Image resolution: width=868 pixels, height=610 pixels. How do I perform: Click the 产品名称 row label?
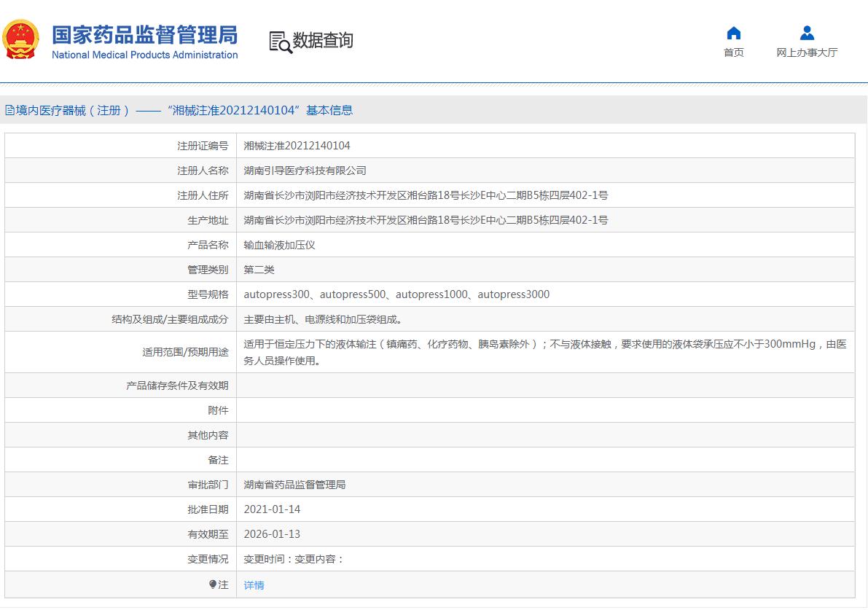208,245
